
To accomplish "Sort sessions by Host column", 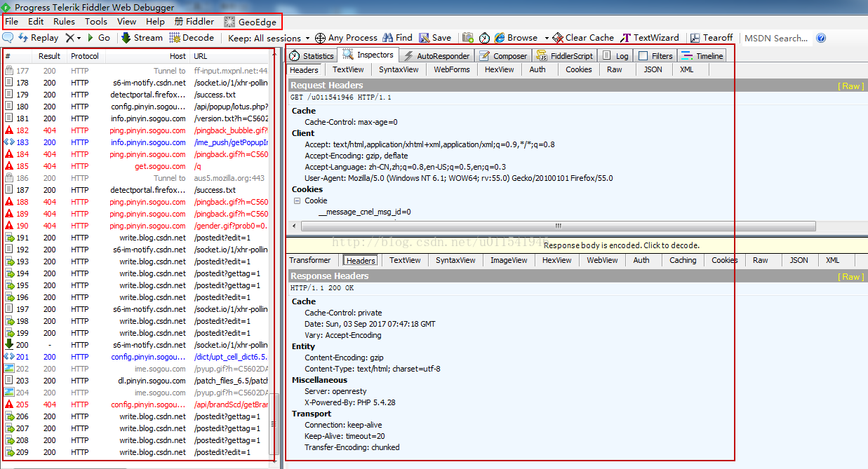I will click(x=147, y=56).
